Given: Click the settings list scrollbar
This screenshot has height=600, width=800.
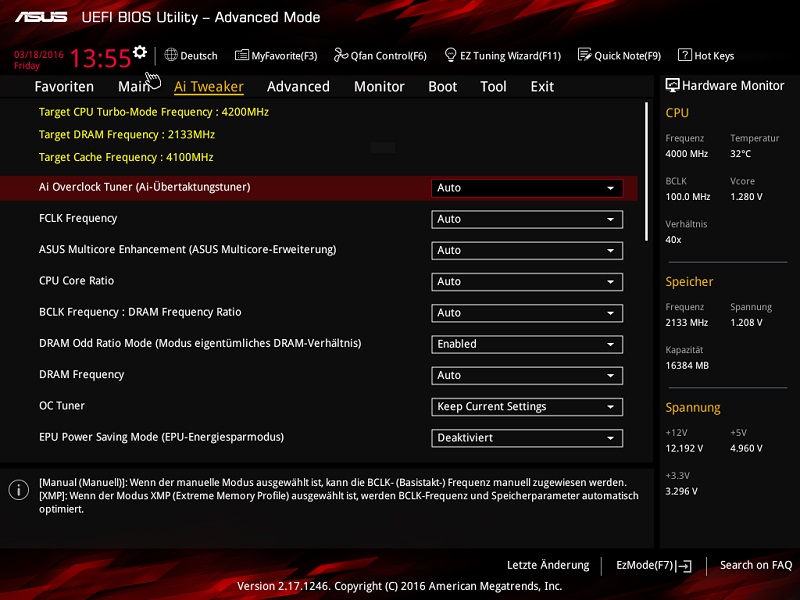Looking at the screenshot, I should click(x=646, y=171).
